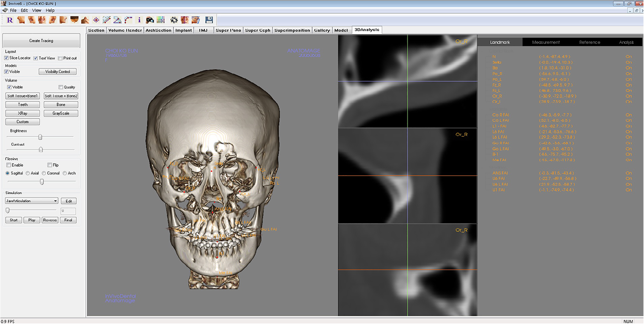Click the face with crosshairs analysis icon
The width and height of the screenshot is (644, 324).
click(x=185, y=20)
